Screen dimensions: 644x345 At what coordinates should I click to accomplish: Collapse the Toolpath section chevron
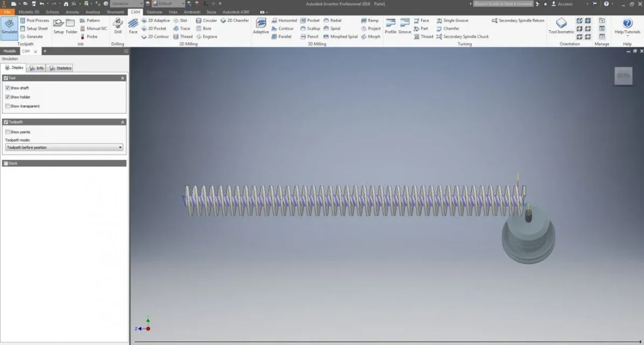coord(122,122)
